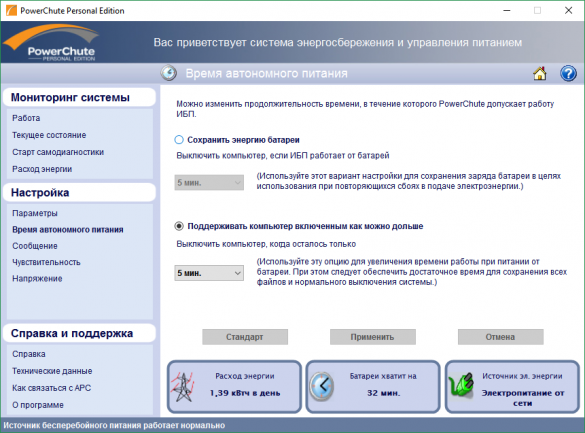Open help via blue question mark icon
This screenshot has width=585, height=433.
click(568, 73)
